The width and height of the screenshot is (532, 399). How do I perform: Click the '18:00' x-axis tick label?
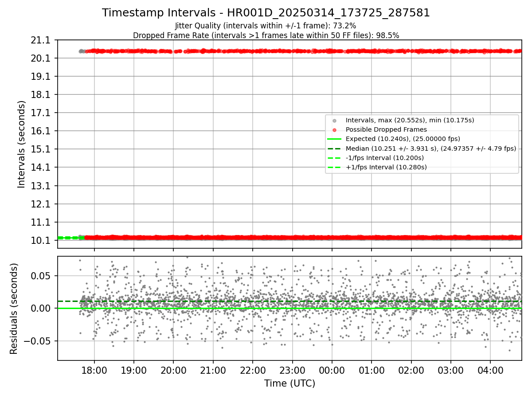coord(94,370)
